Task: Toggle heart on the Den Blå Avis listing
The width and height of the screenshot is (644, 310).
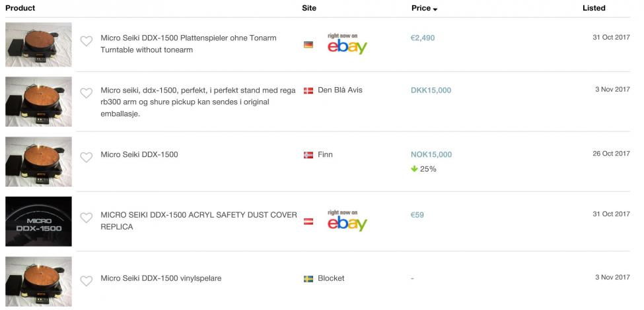Action: 87,93
